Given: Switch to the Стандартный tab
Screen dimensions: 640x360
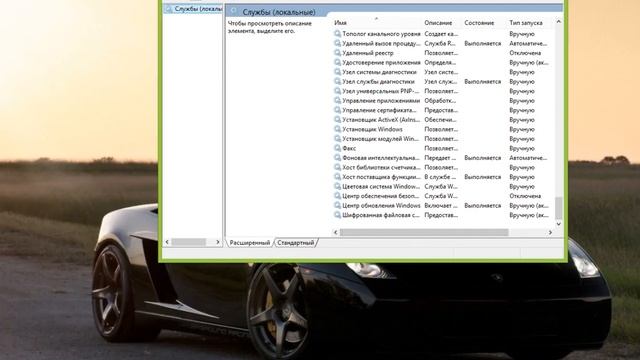Looking at the screenshot, I should pos(296,243).
